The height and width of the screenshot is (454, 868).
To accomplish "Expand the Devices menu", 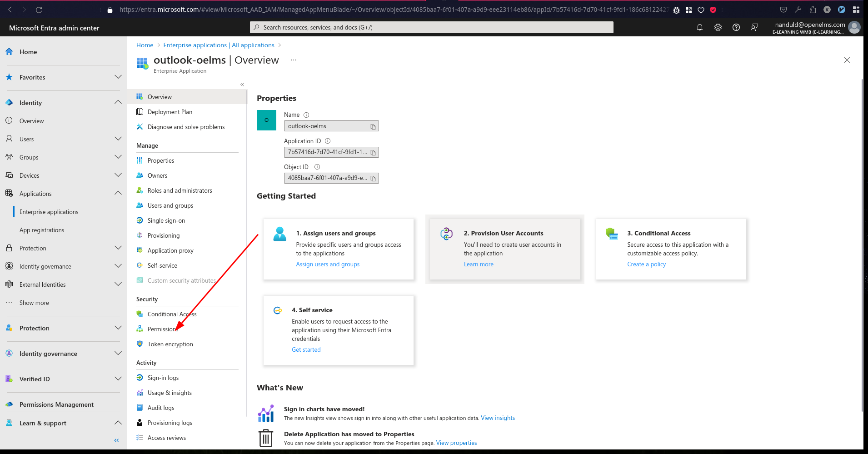I will point(118,175).
